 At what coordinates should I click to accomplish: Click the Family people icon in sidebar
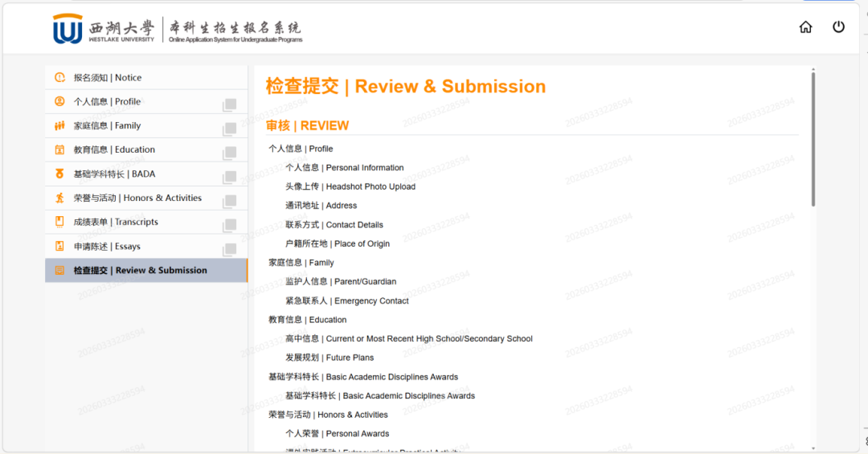click(x=59, y=126)
